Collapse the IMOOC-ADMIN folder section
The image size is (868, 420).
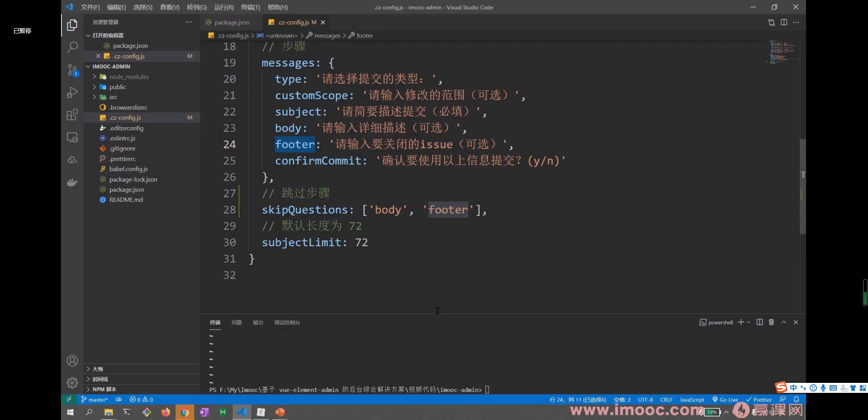click(x=142, y=67)
